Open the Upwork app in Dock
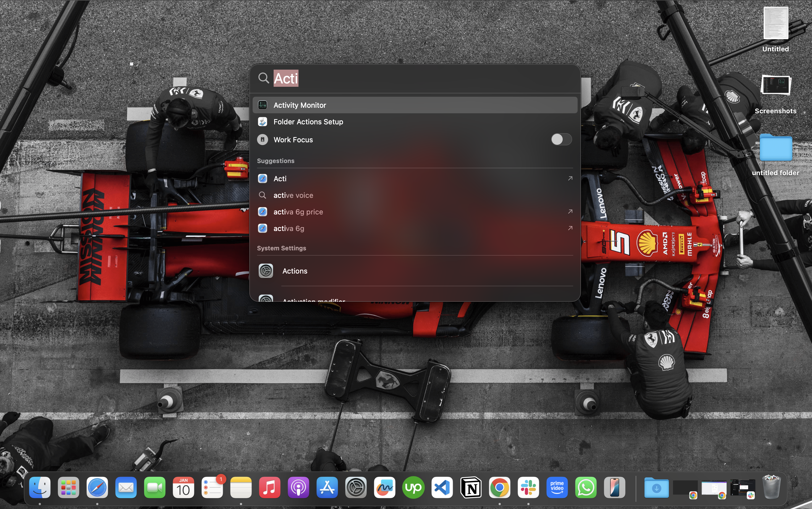The width and height of the screenshot is (812, 509). [x=413, y=487]
